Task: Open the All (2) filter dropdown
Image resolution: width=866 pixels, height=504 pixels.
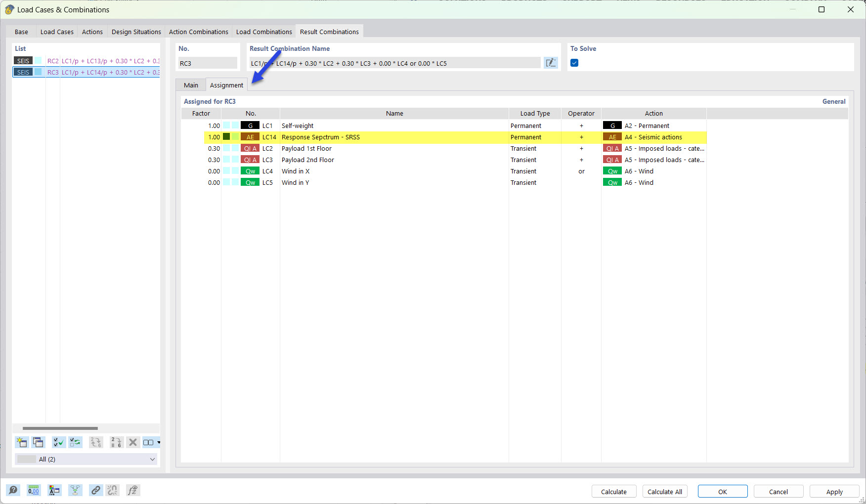Action: (x=86, y=459)
